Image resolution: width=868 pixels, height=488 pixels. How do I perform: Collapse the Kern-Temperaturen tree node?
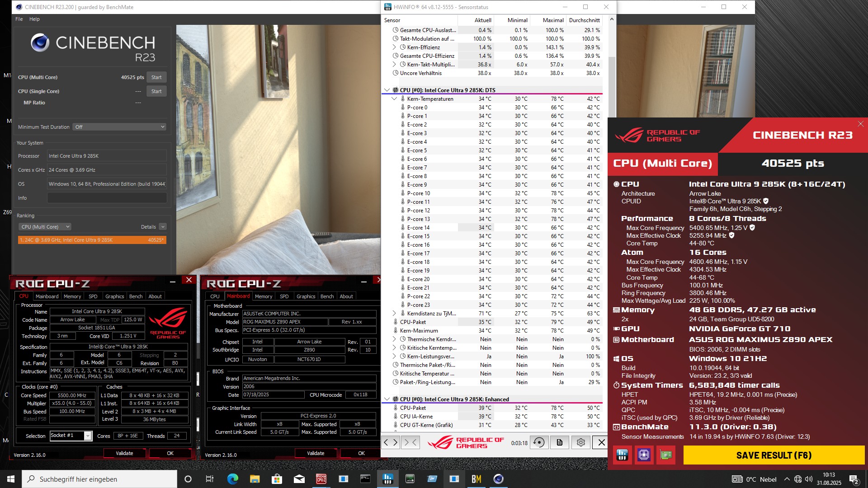(394, 99)
